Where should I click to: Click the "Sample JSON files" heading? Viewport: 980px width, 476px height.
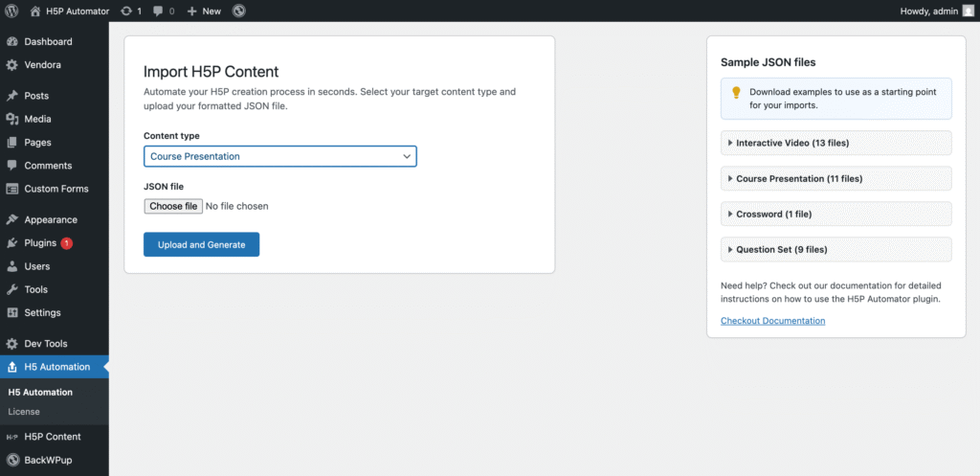(768, 62)
